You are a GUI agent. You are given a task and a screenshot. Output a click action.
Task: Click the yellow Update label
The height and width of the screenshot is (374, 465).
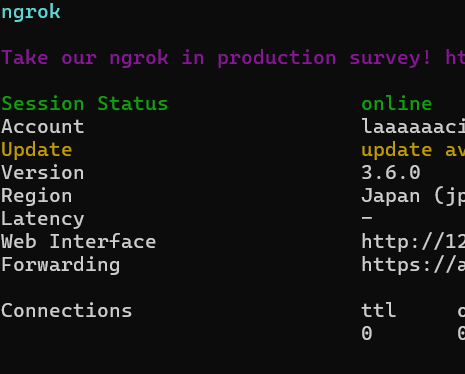(x=37, y=150)
